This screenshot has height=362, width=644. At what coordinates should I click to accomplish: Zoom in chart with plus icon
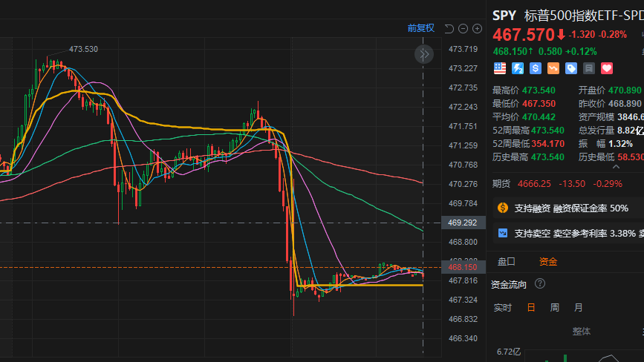pos(477,28)
